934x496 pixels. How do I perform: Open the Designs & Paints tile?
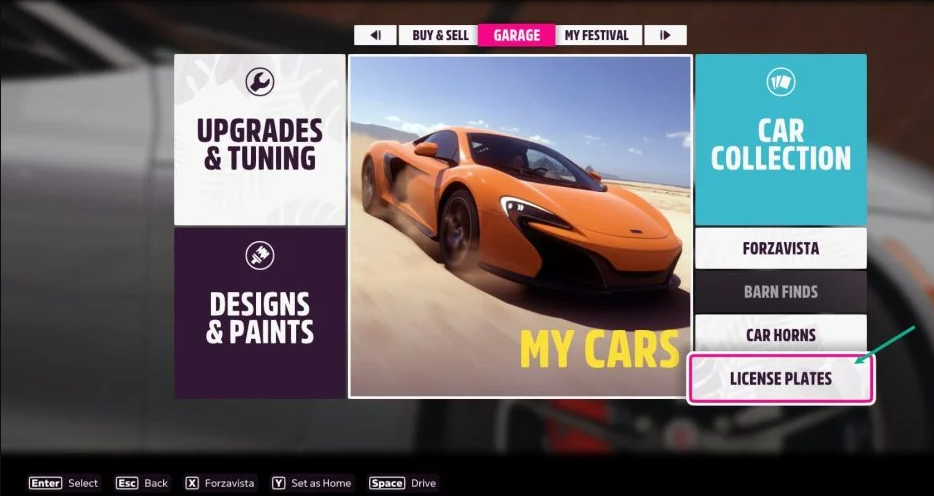(260, 313)
